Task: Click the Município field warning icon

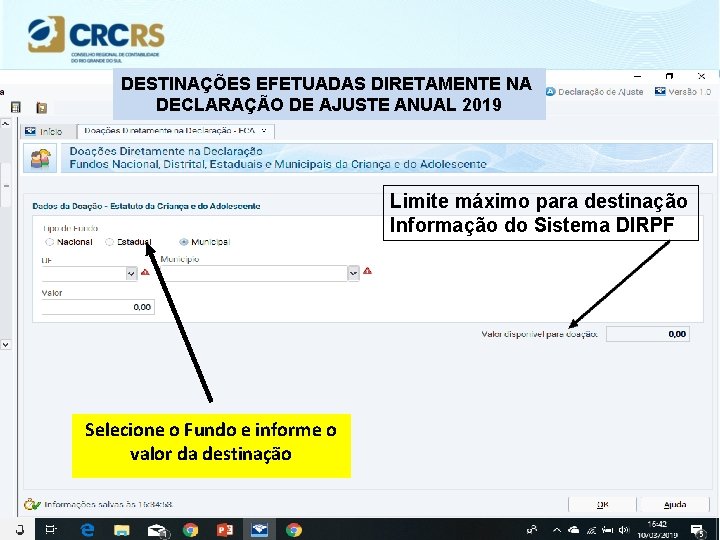Action: (367, 271)
